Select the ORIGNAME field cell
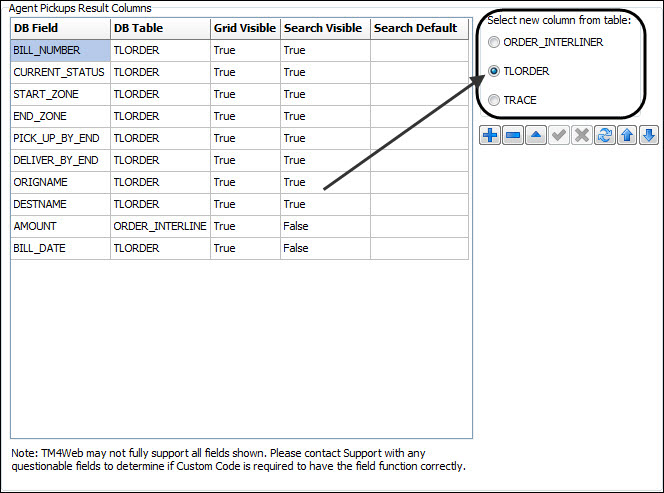 point(61,183)
